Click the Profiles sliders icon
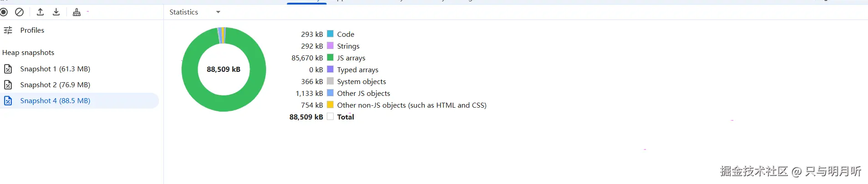This screenshot has width=868, height=184. tap(8, 30)
